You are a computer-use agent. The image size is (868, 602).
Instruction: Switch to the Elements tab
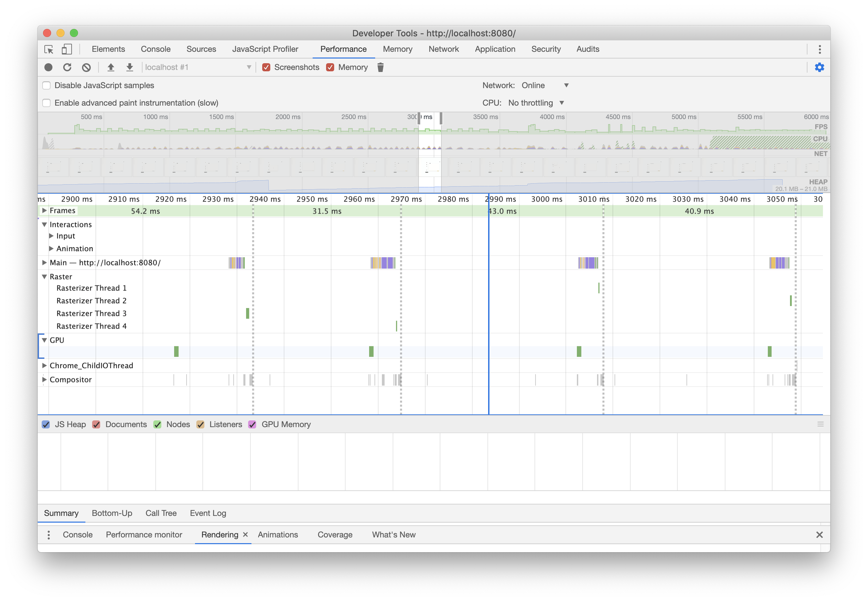pos(108,49)
